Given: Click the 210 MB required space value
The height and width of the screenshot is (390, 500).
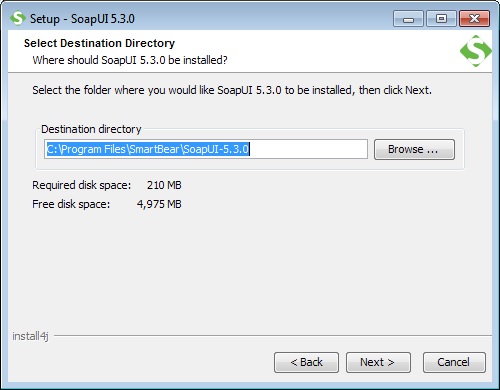Looking at the screenshot, I should (x=164, y=185).
